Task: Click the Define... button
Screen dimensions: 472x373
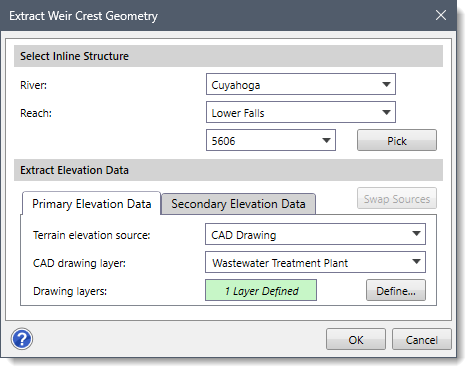Action: [x=396, y=290]
